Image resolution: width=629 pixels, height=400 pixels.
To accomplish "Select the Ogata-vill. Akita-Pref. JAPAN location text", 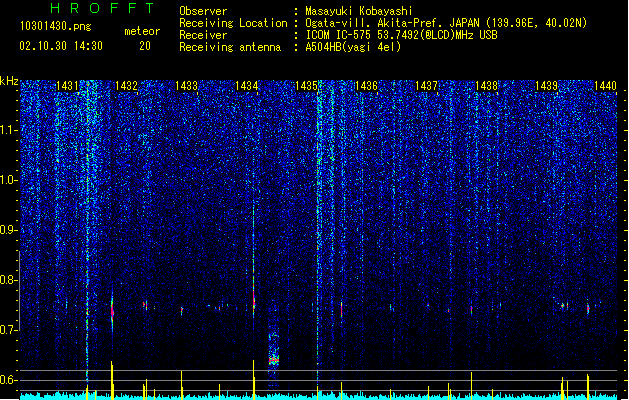I will (446, 23).
